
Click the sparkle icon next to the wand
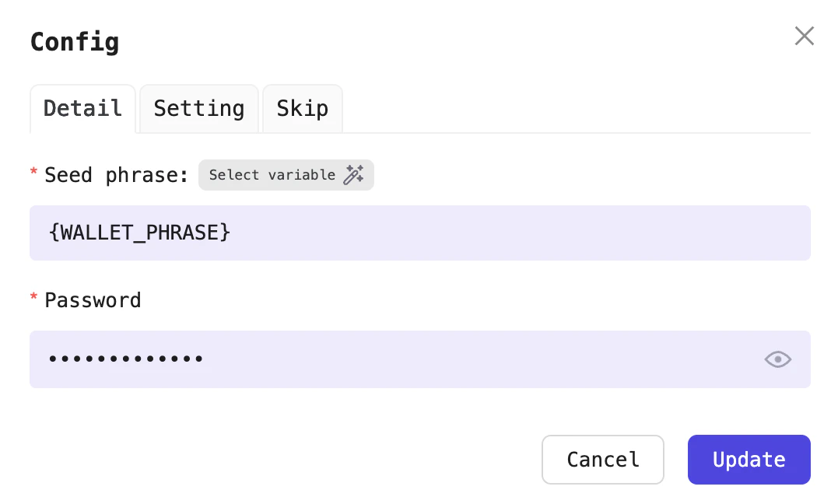pyautogui.click(x=361, y=170)
